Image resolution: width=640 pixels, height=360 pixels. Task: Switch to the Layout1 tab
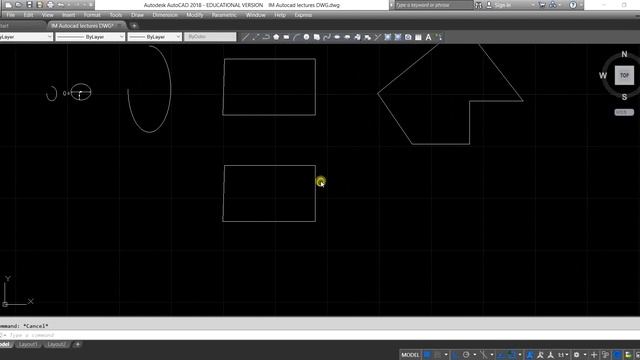click(x=28, y=344)
